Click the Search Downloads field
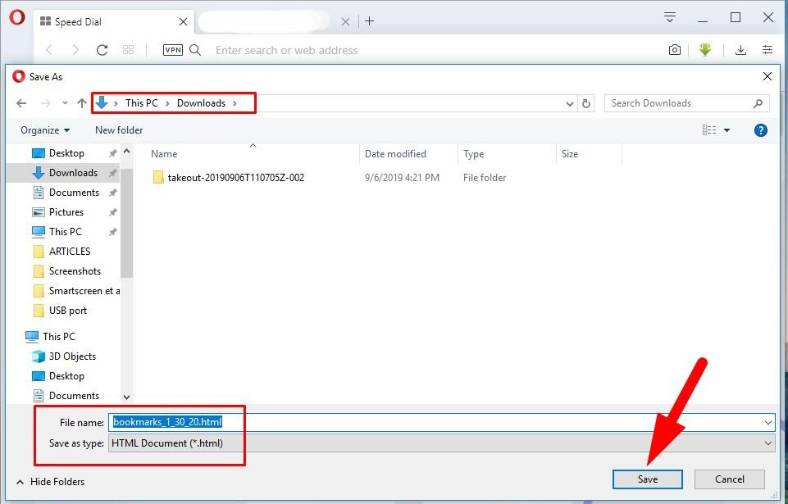This screenshot has width=788, height=504. pos(686,104)
